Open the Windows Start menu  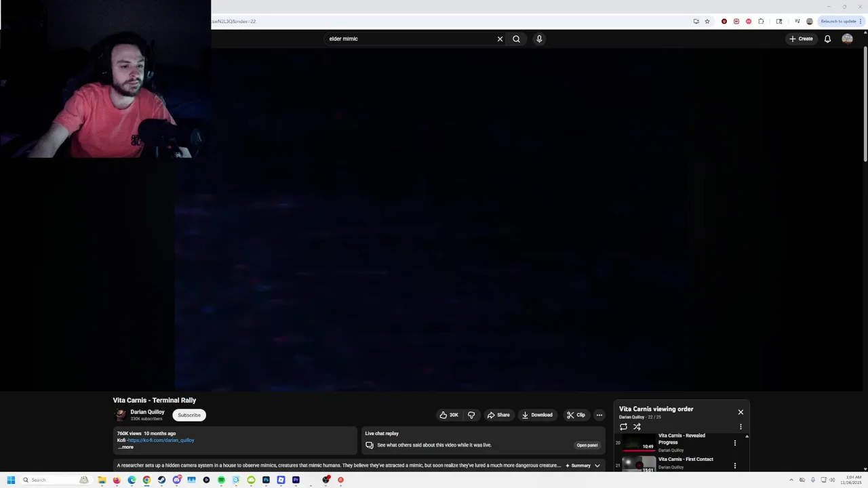(x=11, y=480)
